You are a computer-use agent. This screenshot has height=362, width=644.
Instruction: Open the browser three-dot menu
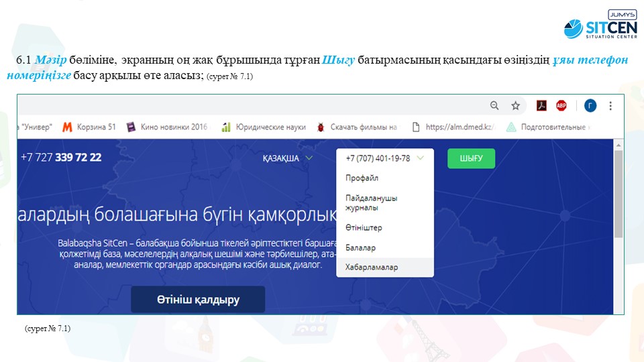click(x=610, y=105)
